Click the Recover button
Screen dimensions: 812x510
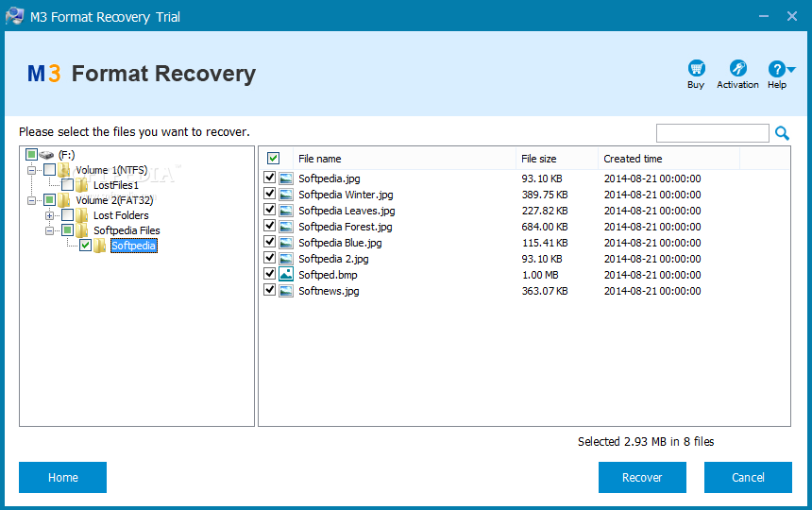(642, 477)
